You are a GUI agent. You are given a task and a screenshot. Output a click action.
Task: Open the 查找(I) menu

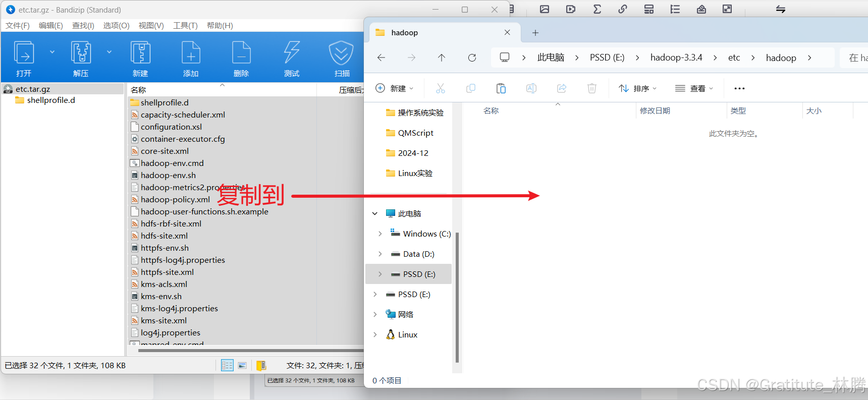pos(83,26)
